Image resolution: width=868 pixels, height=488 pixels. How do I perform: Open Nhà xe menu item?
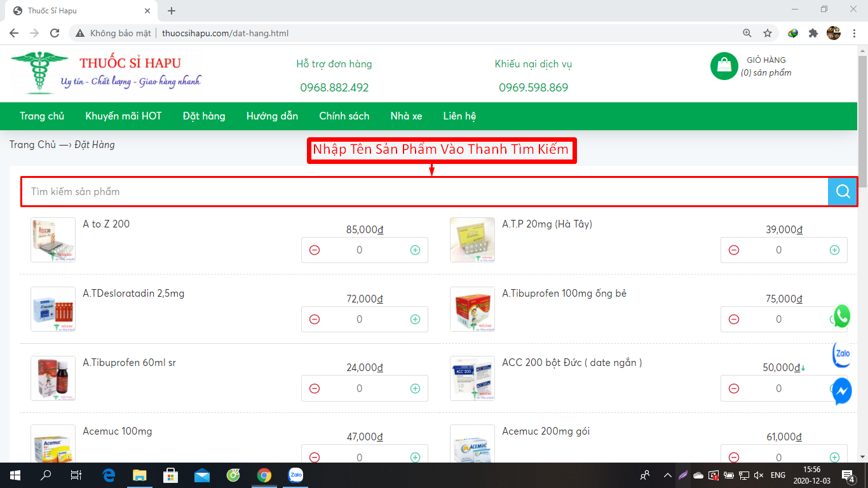pos(406,116)
